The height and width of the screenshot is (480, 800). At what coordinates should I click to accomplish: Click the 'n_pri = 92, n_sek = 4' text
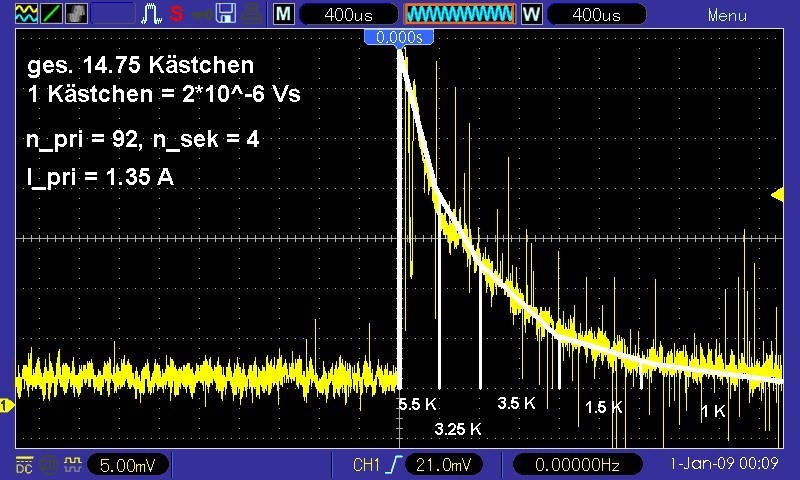click(x=143, y=139)
